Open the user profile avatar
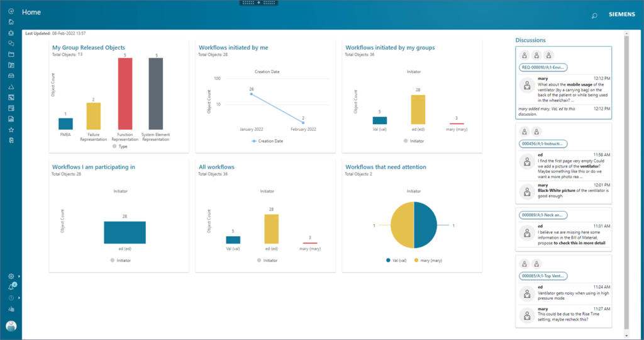The height and width of the screenshot is (340, 644). click(11, 326)
